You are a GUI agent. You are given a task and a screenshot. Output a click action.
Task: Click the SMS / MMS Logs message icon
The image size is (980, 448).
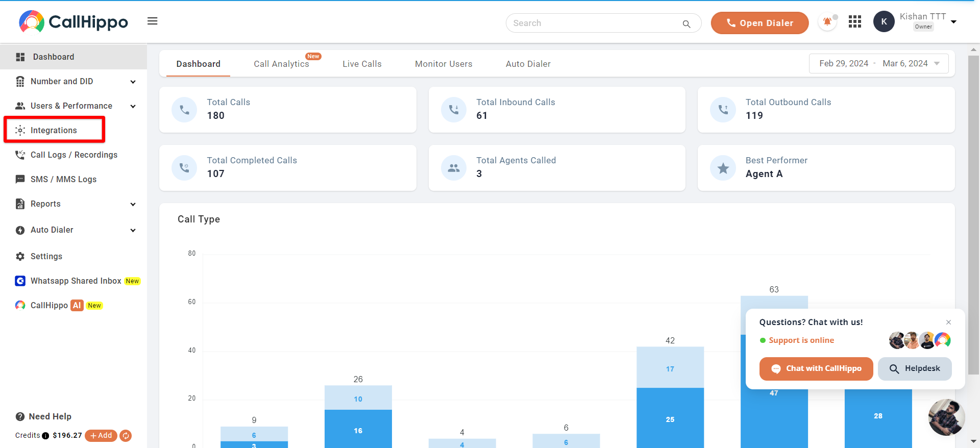20,179
